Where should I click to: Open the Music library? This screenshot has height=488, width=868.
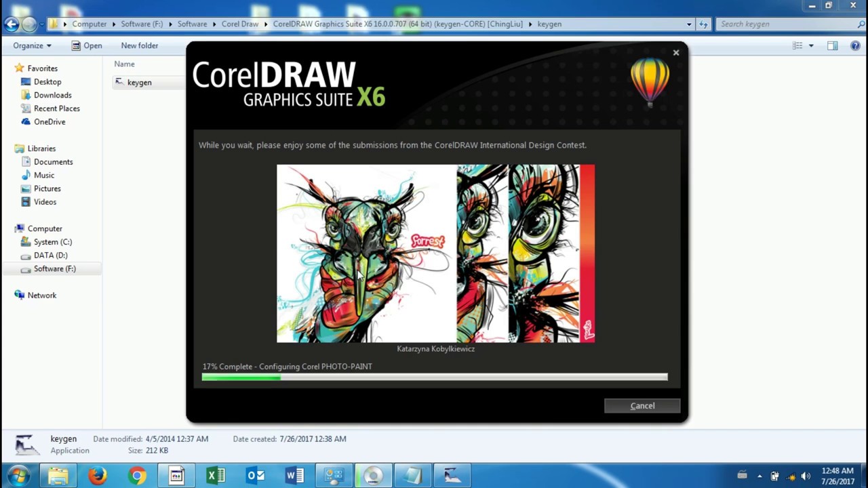tap(44, 175)
